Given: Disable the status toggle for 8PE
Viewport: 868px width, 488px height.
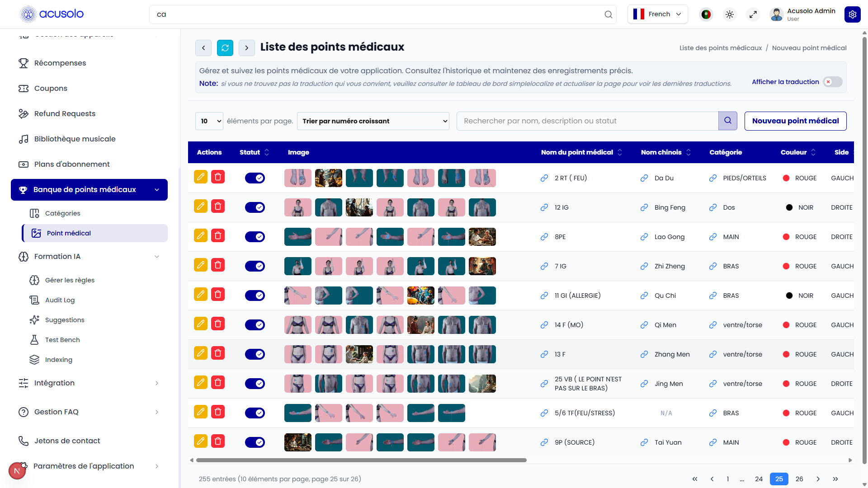Looking at the screenshot, I should [255, 236].
